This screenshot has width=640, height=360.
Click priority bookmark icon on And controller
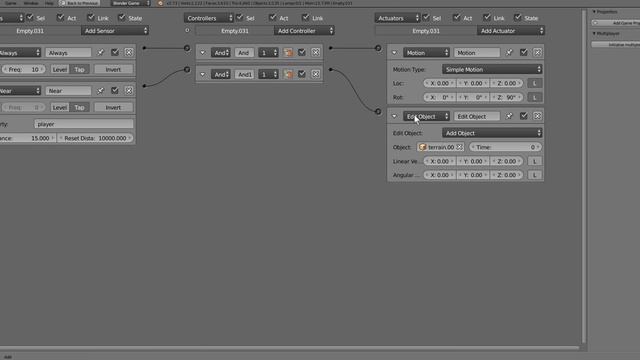288,52
